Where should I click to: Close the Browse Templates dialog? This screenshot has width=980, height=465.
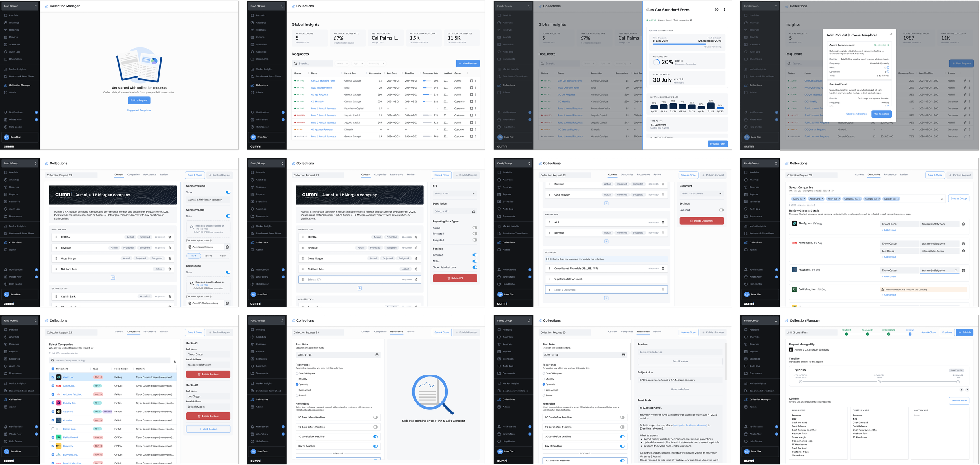click(891, 34)
